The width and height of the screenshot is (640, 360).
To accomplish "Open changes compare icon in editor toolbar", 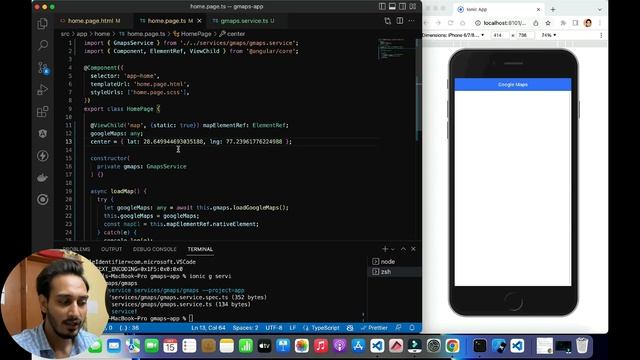I will (387, 21).
